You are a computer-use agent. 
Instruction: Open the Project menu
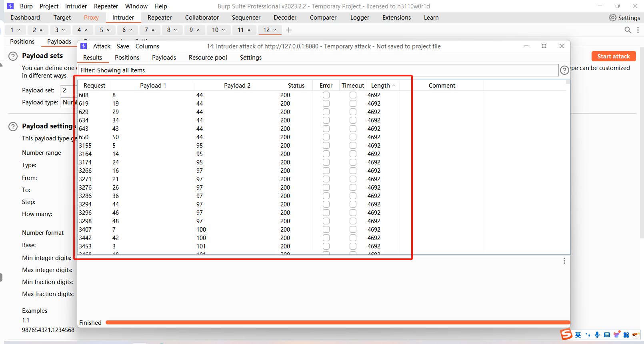49,6
